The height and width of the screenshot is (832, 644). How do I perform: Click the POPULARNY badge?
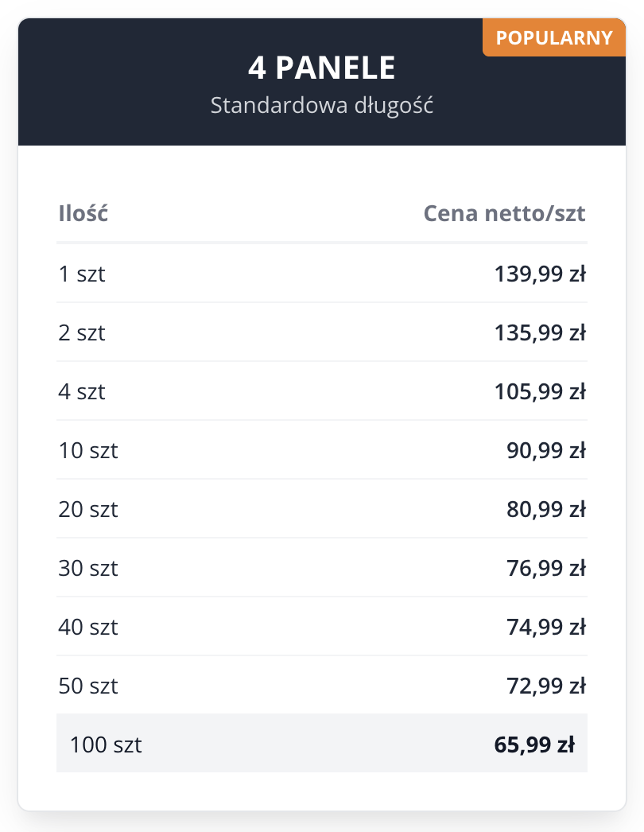pos(554,37)
